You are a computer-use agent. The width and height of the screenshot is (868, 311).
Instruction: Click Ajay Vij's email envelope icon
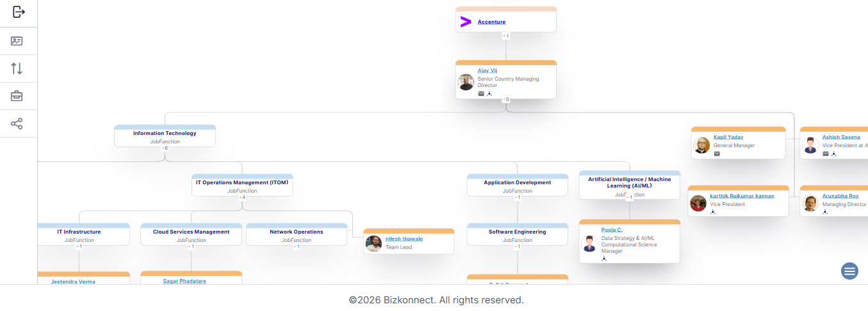[x=481, y=93]
